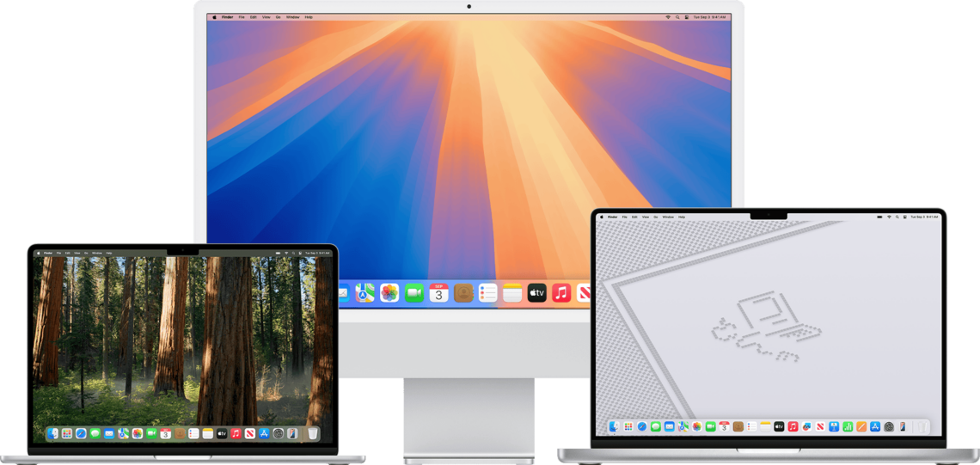Viewport: 980px width, 465px height.
Task: Open Contacts from the iMac dock
Action: [464, 293]
